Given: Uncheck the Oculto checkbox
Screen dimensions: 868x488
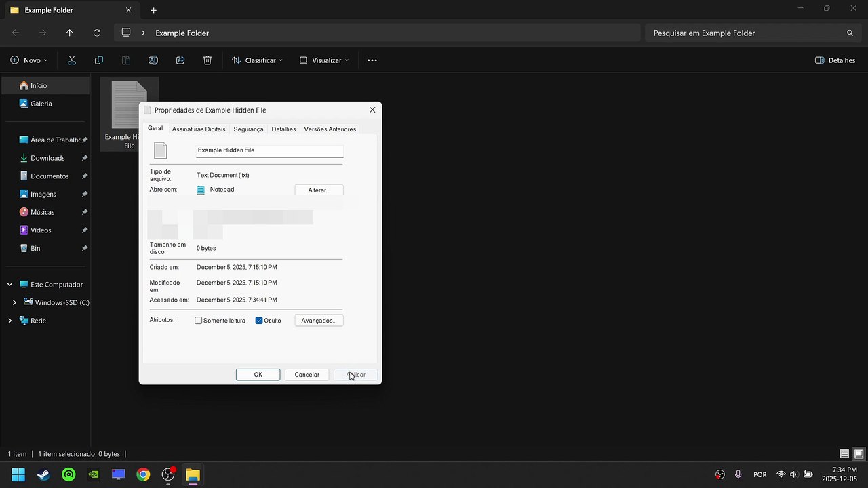Looking at the screenshot, I should tap(259, 321).
